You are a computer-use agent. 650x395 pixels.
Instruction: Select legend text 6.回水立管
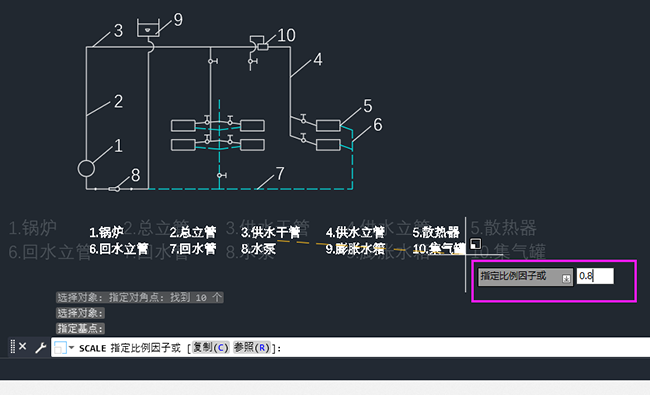(119, 249)
